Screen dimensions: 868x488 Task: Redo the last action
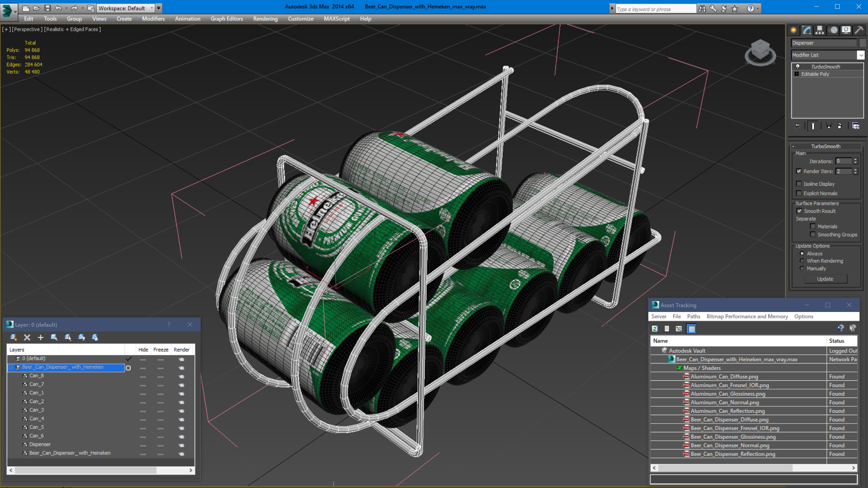click(74, 8)
